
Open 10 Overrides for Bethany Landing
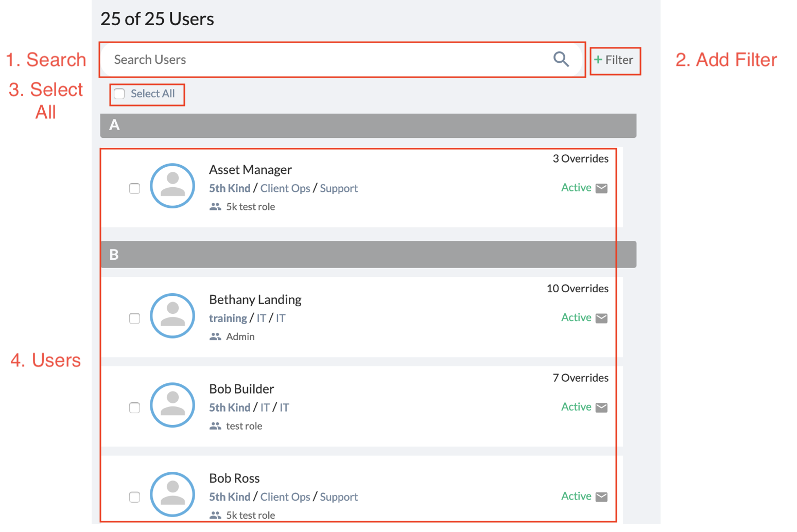point(577,289)
